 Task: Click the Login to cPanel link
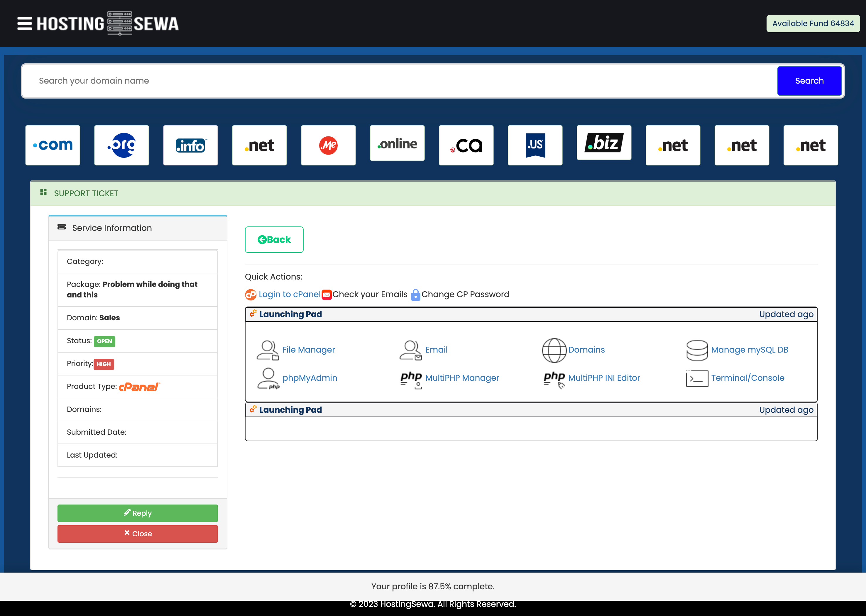290,294
